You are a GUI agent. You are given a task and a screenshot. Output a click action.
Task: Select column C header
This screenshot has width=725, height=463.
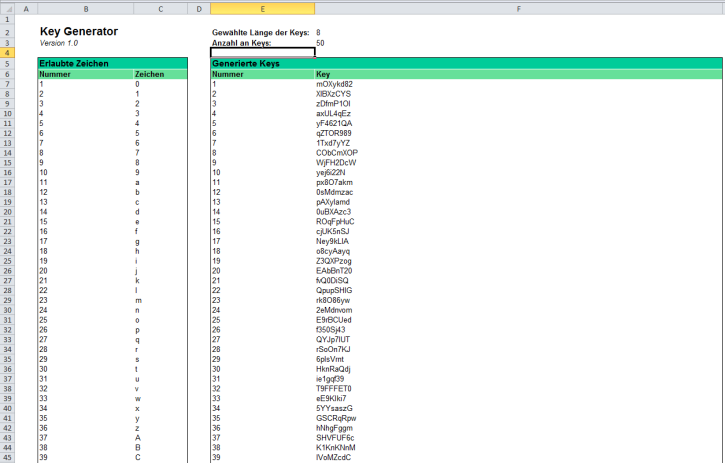click(x=160, y=9)
